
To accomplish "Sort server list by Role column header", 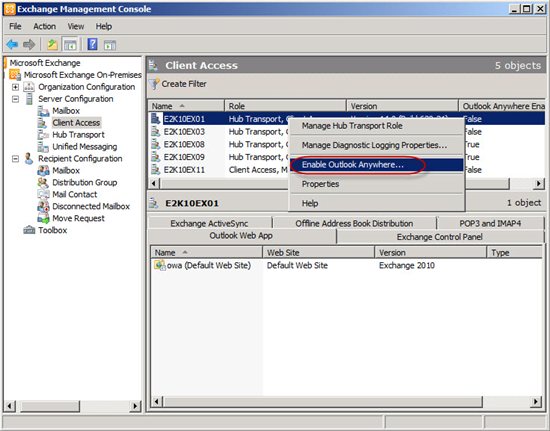I will coord(285,106).
